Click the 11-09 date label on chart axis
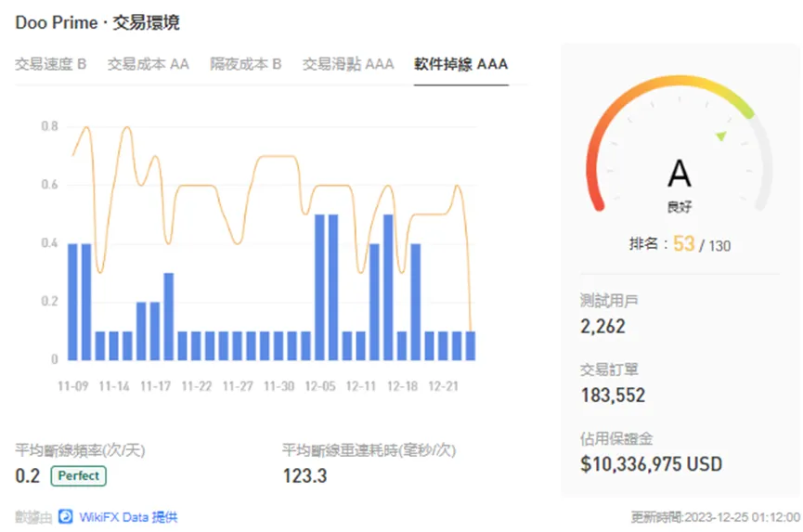 pos(73,386)
